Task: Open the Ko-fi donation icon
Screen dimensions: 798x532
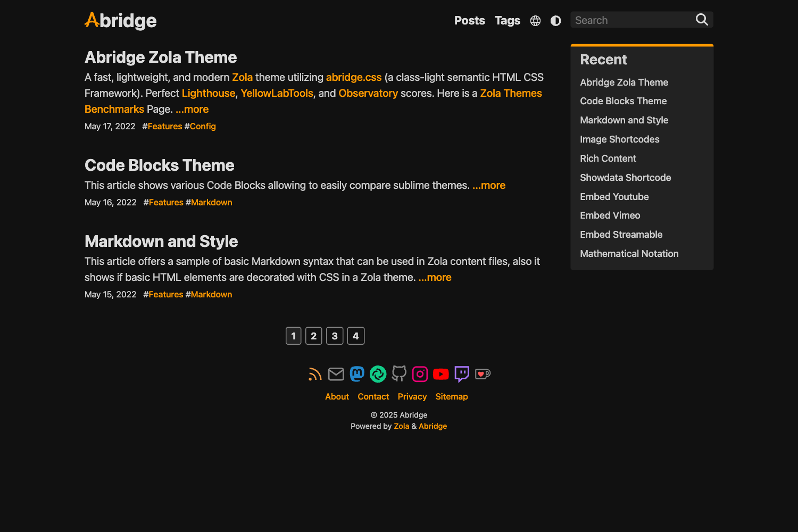Action: coord(482,374)
